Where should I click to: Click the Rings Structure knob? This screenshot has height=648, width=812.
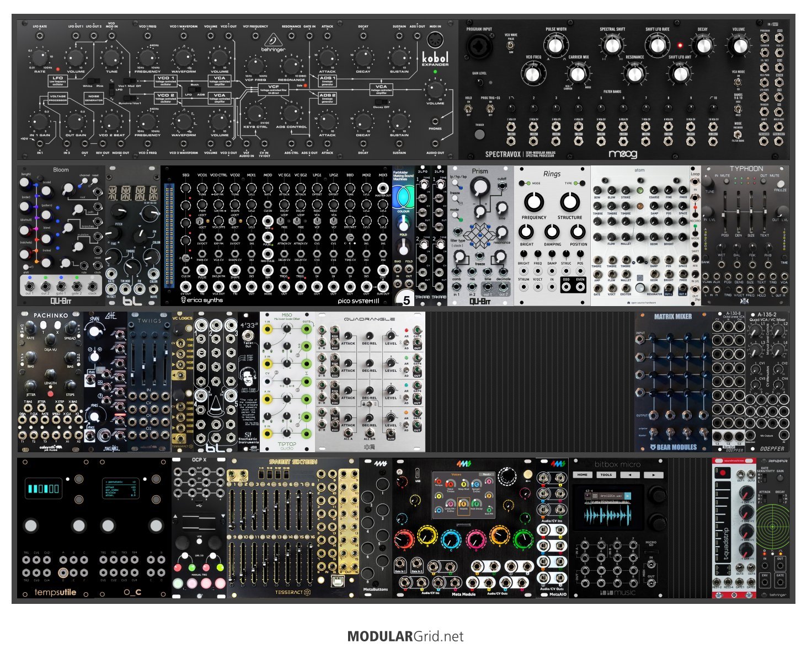click(570, 202)
